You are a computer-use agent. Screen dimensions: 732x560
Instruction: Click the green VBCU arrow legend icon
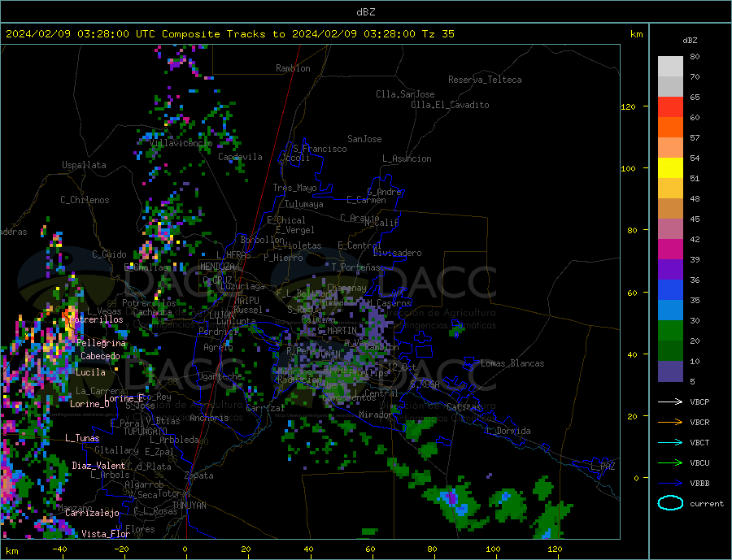670,463
